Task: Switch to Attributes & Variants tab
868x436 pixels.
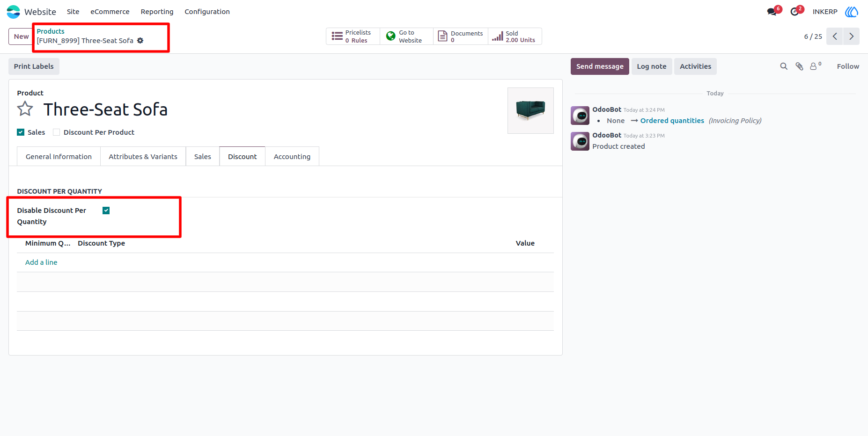Action: tap(143, 157)
